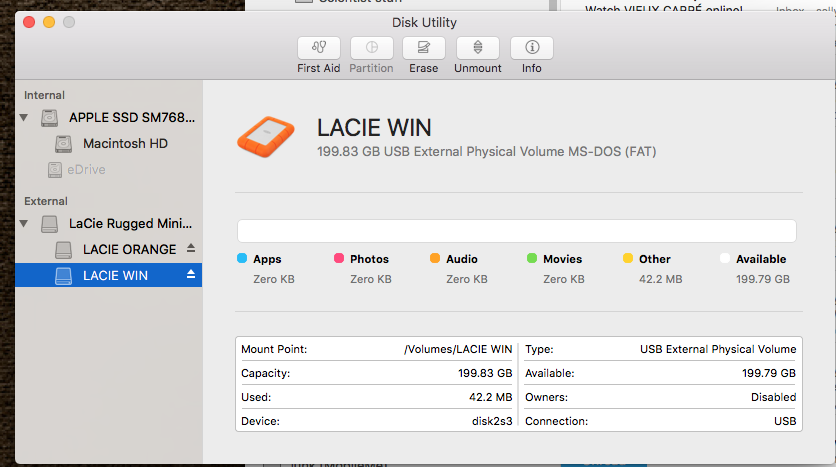Screen dimensions: 836x467
Task: Click the blue Apps color dot
Action: pos(242,259)
